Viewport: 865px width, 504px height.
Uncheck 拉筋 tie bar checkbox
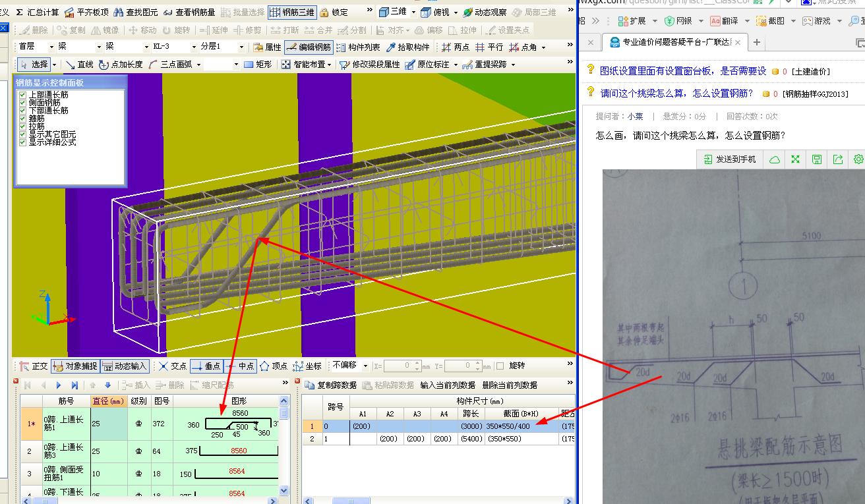click(x=23, y=126)
